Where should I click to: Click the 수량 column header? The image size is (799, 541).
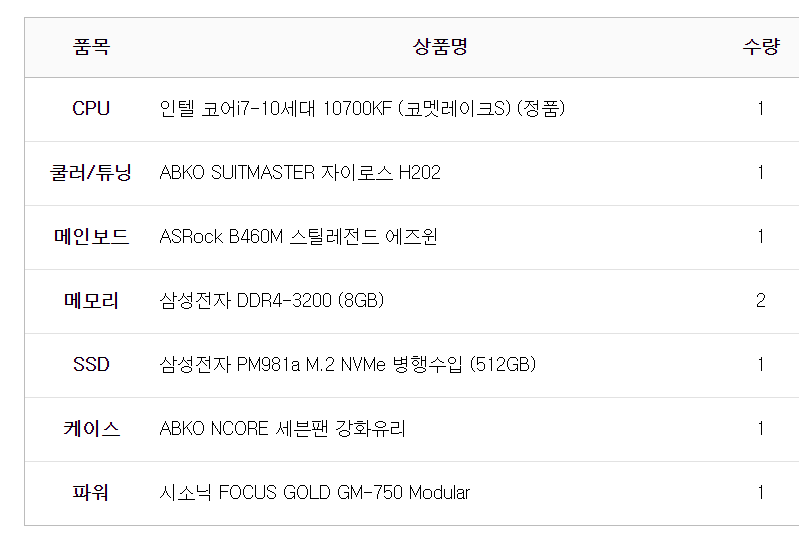(x=760, y=47)
